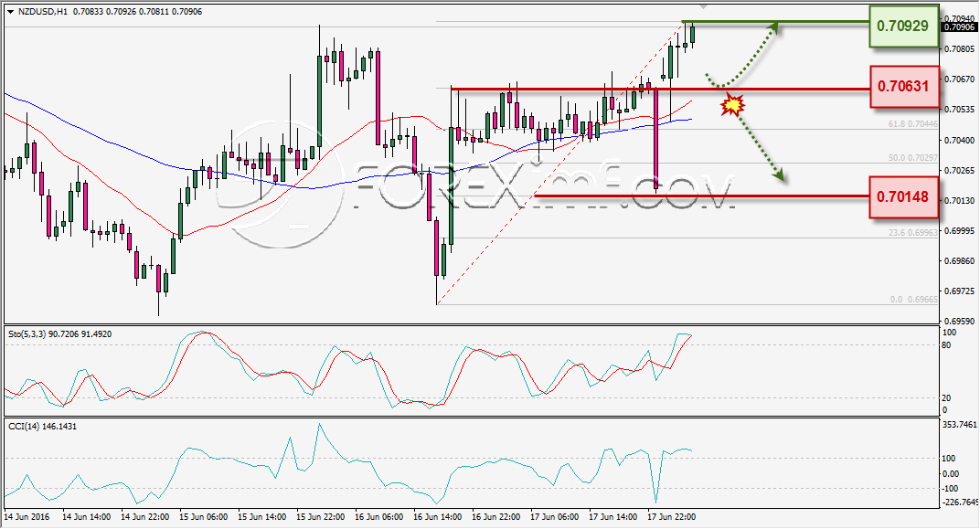The image size is (980, 529).
Task: Click the 17 Jun 22:00 time label
Action: pyautogui.click(x=671, y=516)
